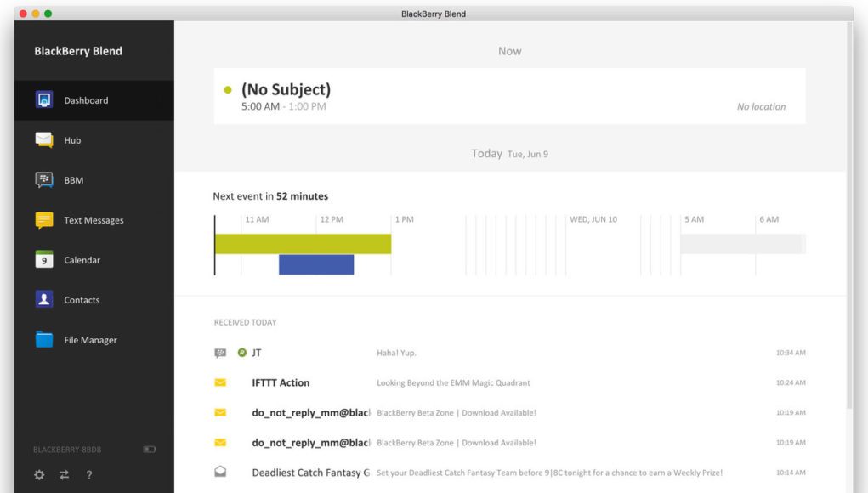Click the green zoom window button

click(x=48, y=14)
